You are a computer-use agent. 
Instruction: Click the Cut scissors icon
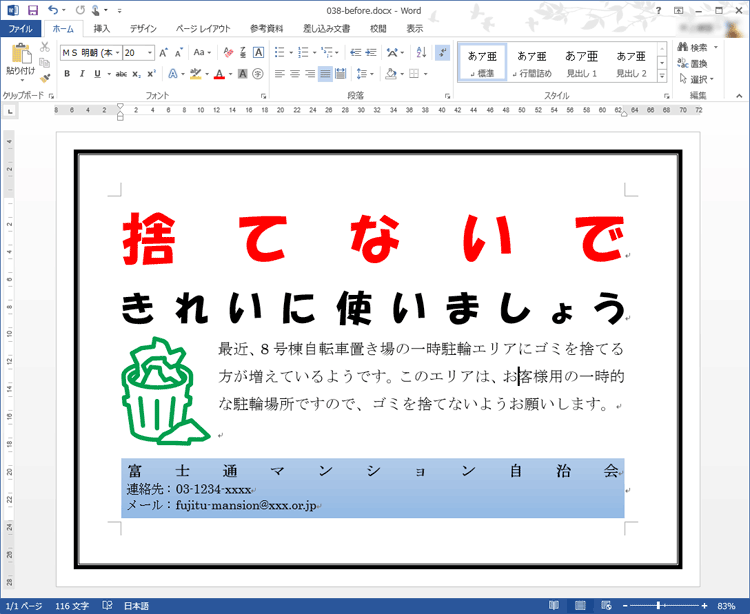pos(44,47)
